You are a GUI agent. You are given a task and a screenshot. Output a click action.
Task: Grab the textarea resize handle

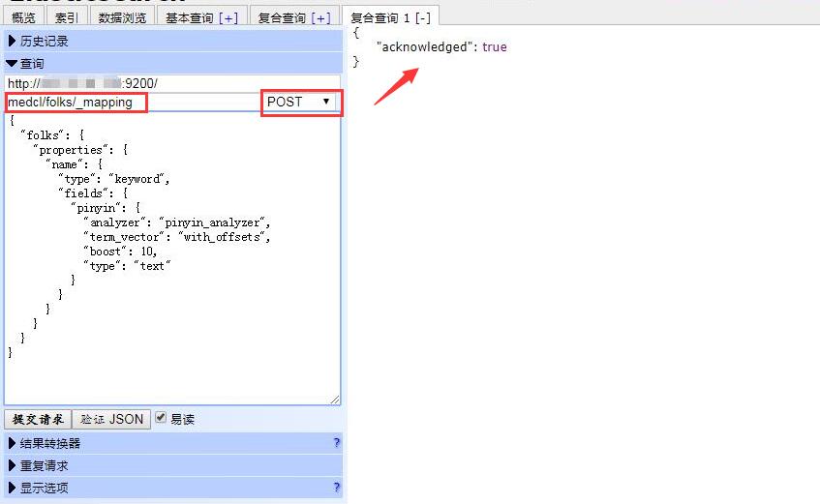[335, 400]
